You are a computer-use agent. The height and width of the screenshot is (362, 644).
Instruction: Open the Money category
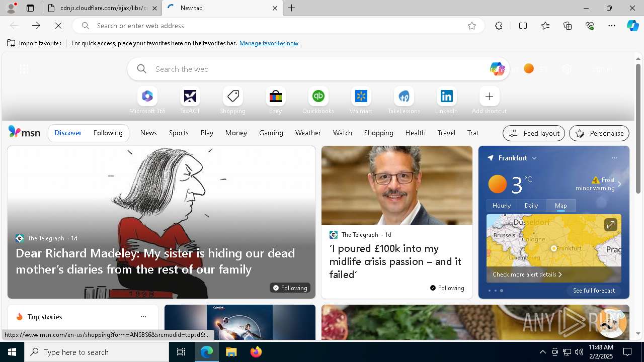click(x=236, y=133)
